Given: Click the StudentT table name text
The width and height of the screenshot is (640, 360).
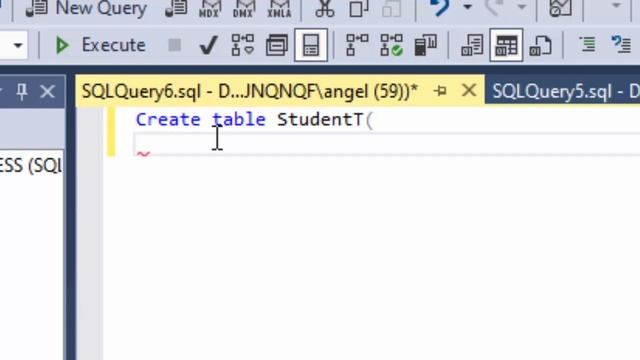Looking at the screenshot, I should (320, 120).
